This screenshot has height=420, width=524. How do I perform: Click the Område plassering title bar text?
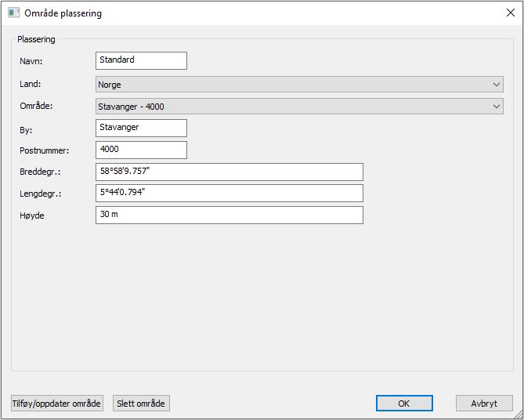[x=65, y=13]
